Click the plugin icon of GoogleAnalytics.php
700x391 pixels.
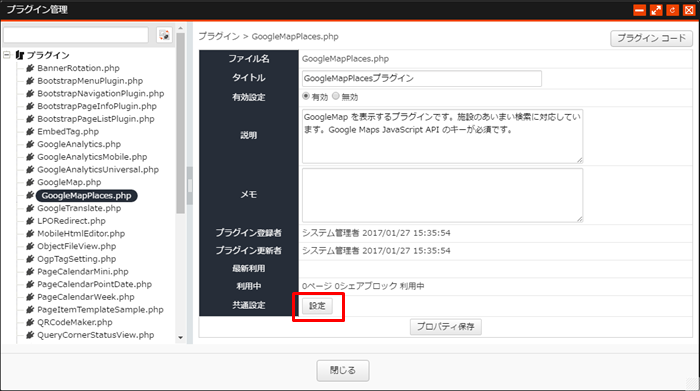30,144
